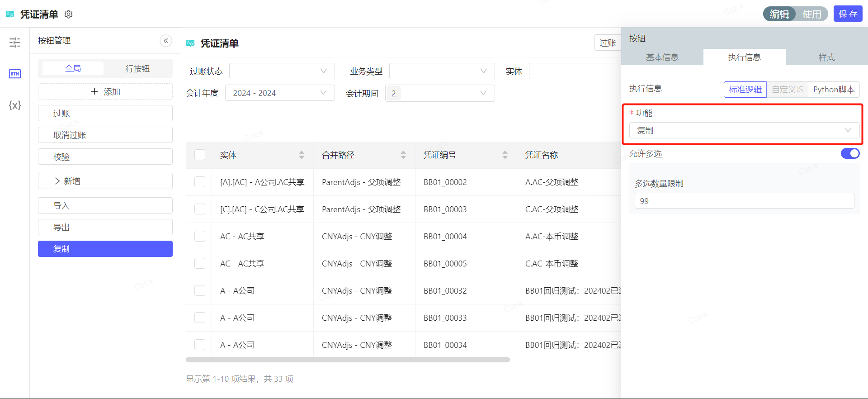Screen dimensions: 868x399
Task: Click the horizontal scrollbar below the table
Action: click(x=348, y=360)
